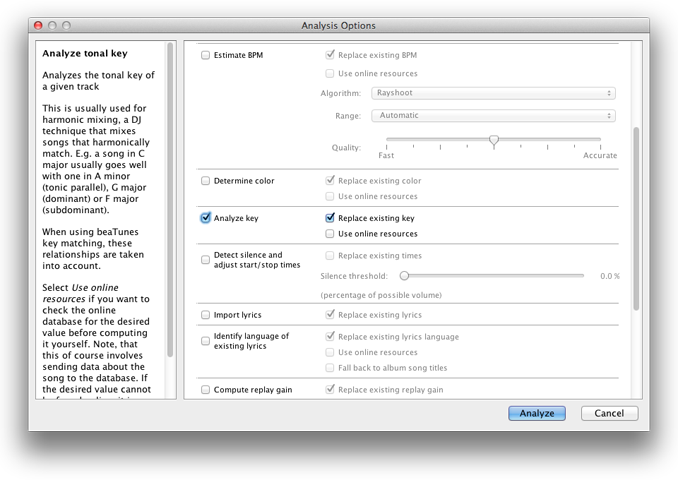Enable the Compute replay gain checkbox
The height and width of the screenshot is (480, 678).
pos(205,390)
